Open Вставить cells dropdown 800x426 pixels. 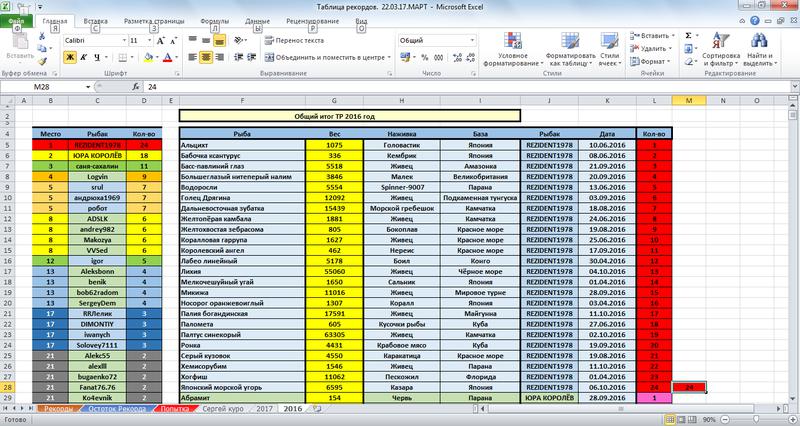coord(652,36)
